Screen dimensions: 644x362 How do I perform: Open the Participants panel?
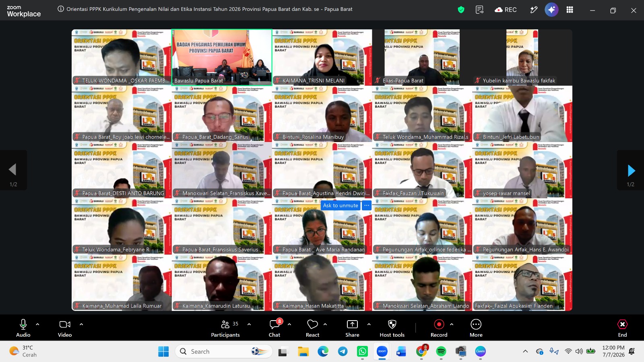(x=225, y=328)
